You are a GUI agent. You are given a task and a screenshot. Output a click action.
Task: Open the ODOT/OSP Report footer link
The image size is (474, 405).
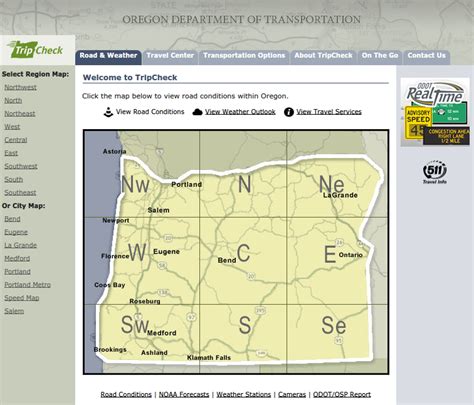(342, 394)
